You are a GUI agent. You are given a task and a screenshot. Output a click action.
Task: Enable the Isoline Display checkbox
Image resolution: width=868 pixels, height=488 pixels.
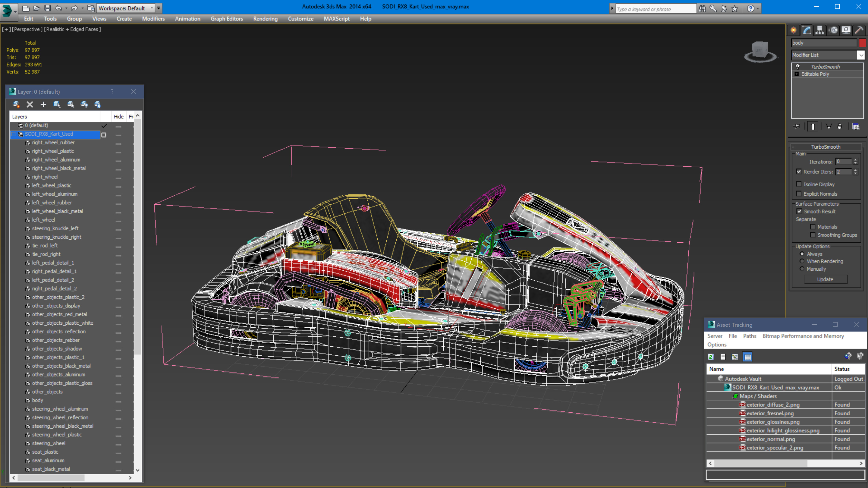click(799, 184)
